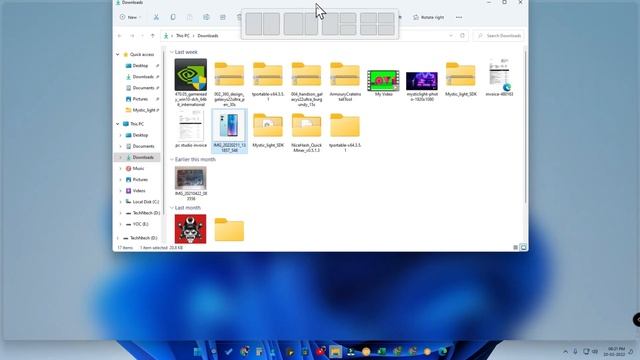Select the pc studio invoice document

coord(191,129)
